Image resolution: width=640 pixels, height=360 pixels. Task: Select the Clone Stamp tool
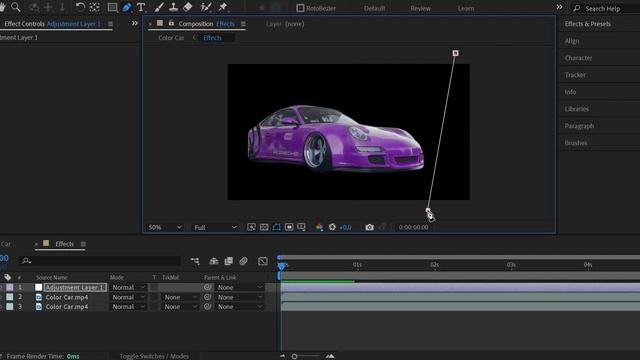[173, 7]
